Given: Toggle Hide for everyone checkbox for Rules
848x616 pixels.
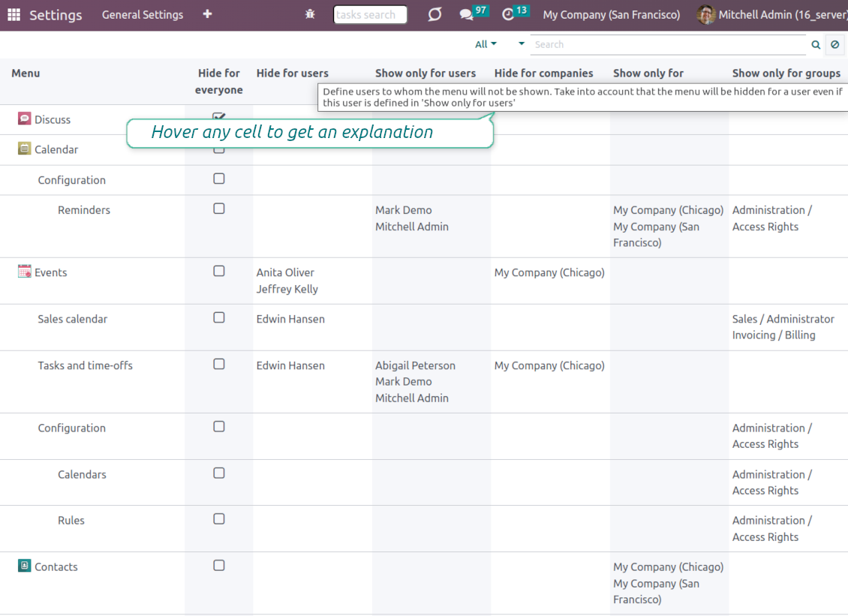Looking at the screenshot, I should (x=218, y=518).
